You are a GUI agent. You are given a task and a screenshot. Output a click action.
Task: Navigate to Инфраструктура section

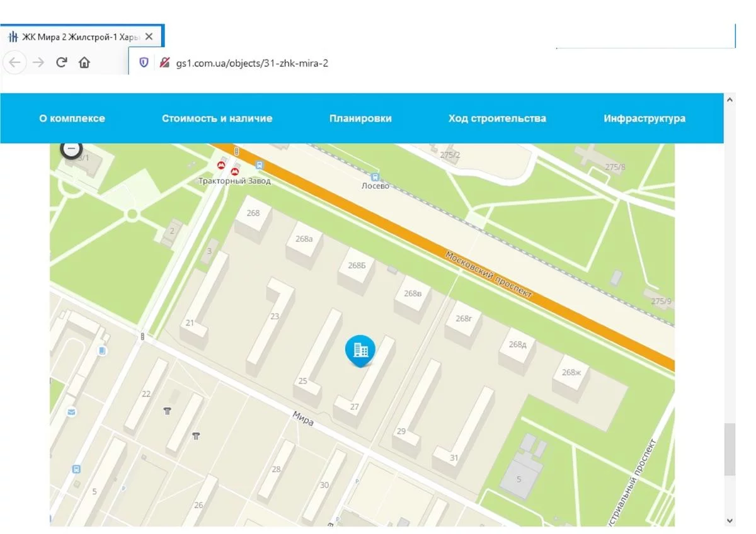point(644,118)
